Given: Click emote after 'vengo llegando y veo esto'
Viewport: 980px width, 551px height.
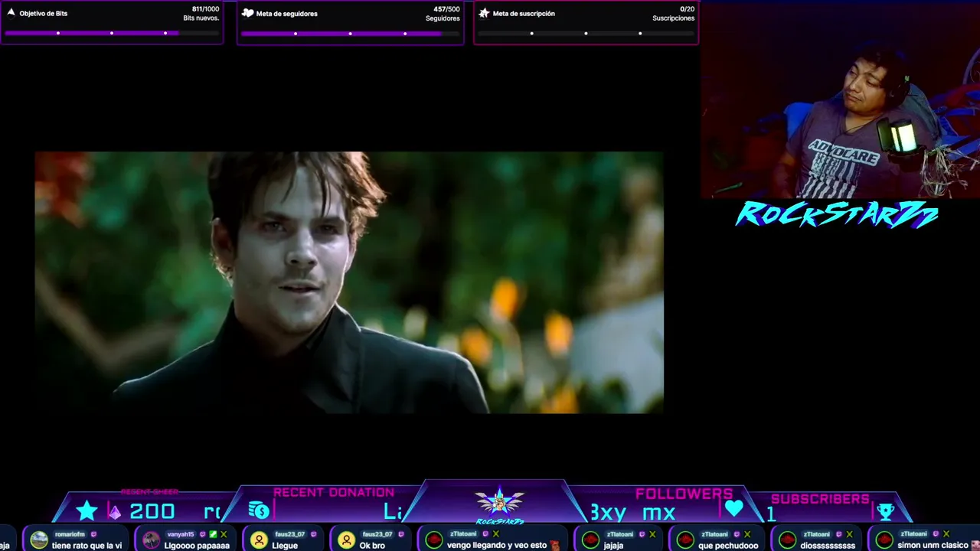Looking at the screenshot, I should pos(554,545).
